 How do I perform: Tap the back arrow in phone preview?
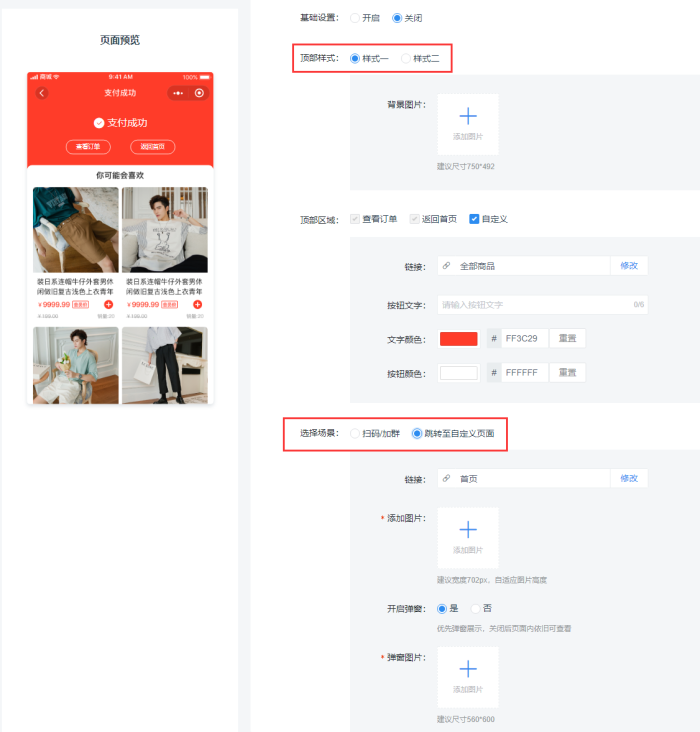[x=42, y=93]
